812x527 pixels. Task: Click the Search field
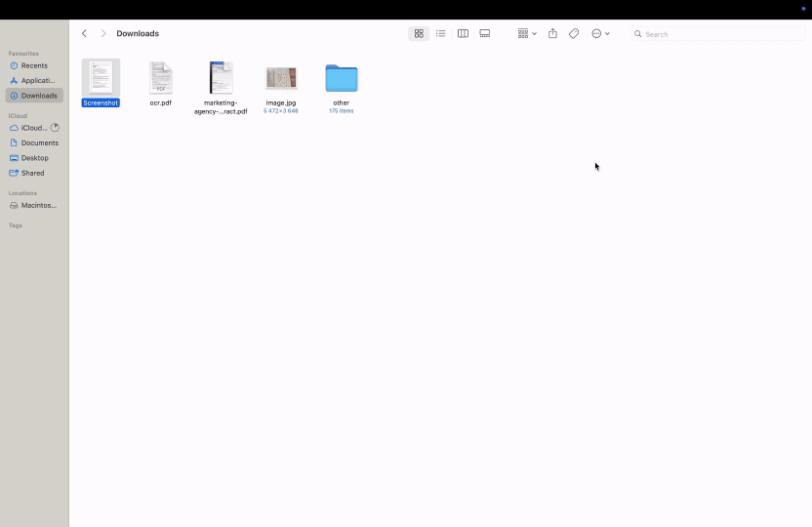(718, 34)
